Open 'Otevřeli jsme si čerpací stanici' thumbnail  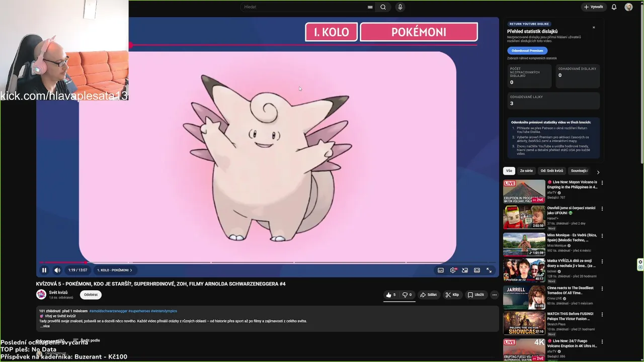point(524,217)
